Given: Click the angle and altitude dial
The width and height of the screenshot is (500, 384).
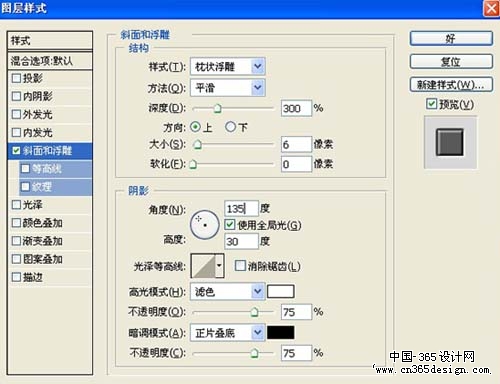Looking at the screenshot, I should point(205,225).
